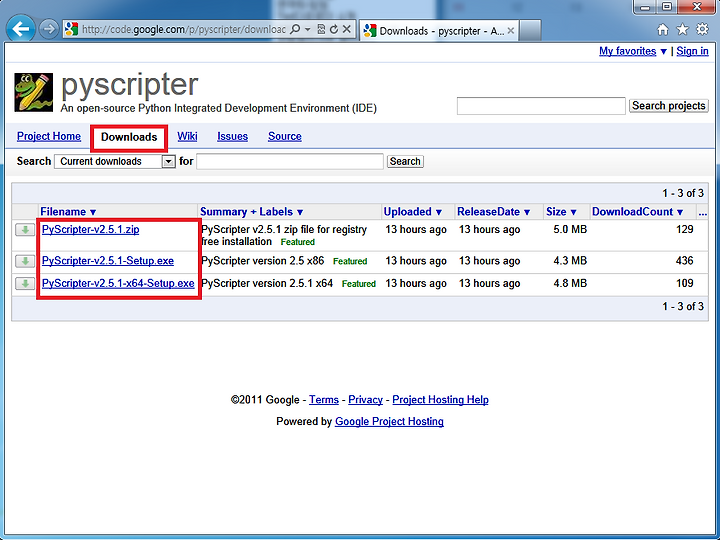The height and width of the screenshot is (540, 720).
Task: Click download arrow icon for PyScripter-v2.5.1-Setup.exe
Action: coord(25,261)
